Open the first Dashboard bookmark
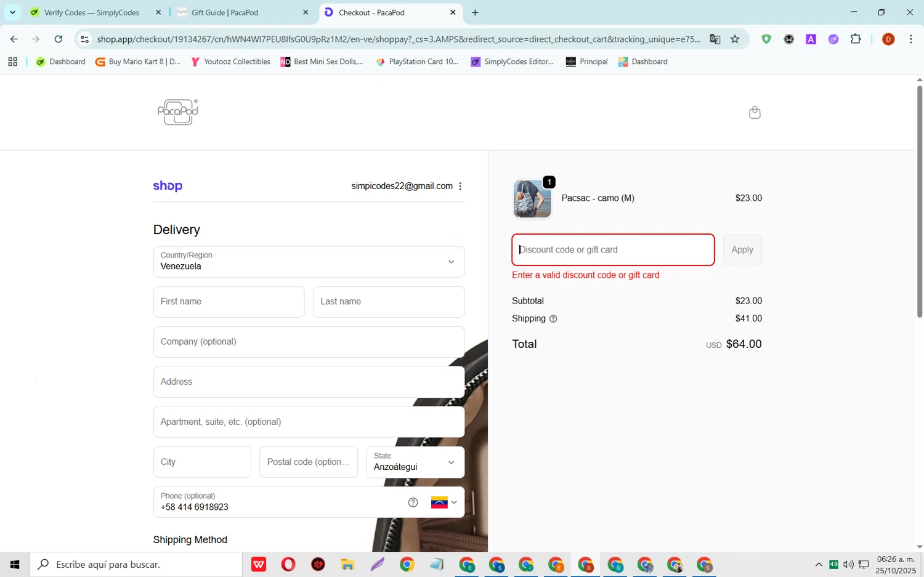This screenshot has height=577, width=924. point(60,62)
